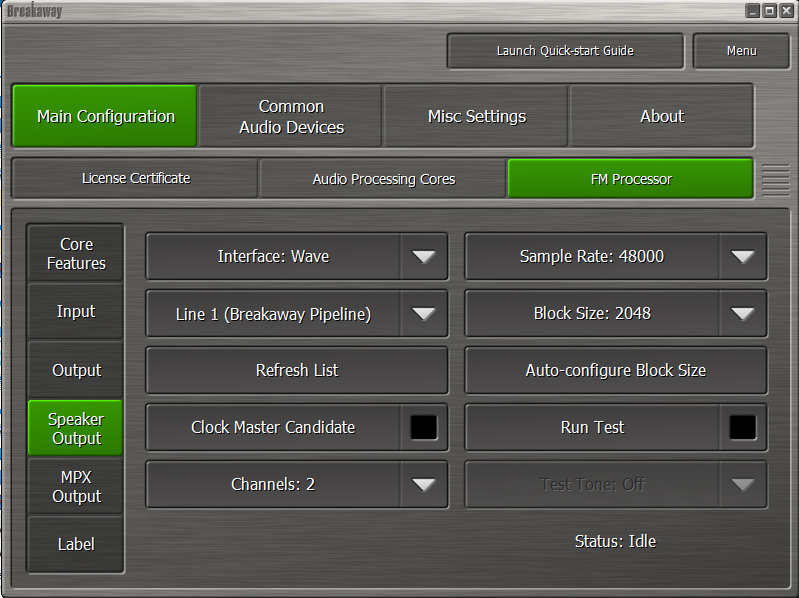This screenshot has height=598, width=799.
Task: Click the Sample Rate: 48000 label
Action: coord(592,256)
